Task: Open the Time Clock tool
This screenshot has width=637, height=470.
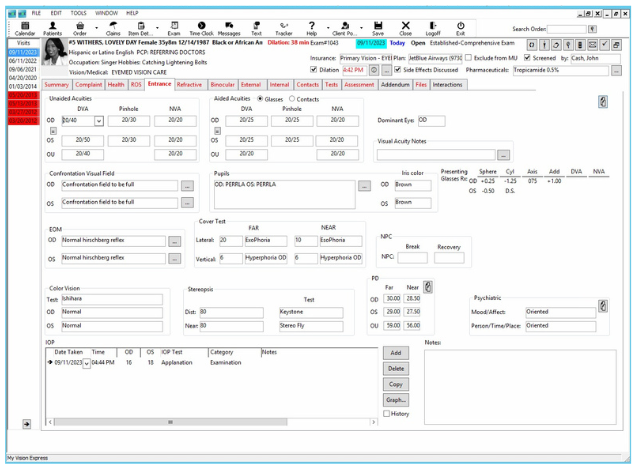Action: (201, 28)
